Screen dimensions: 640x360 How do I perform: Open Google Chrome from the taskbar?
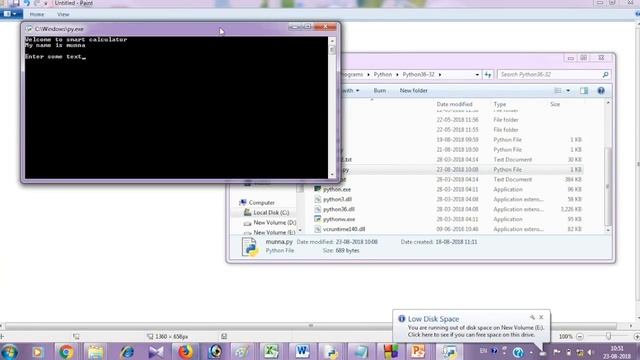[x=66, y=352]
